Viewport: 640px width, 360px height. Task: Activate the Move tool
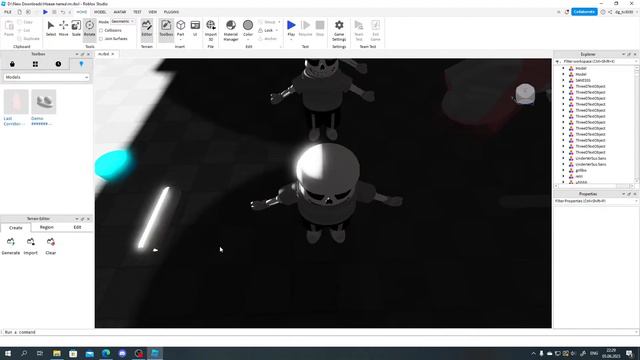pyautogui.click(x=64, y=28)
